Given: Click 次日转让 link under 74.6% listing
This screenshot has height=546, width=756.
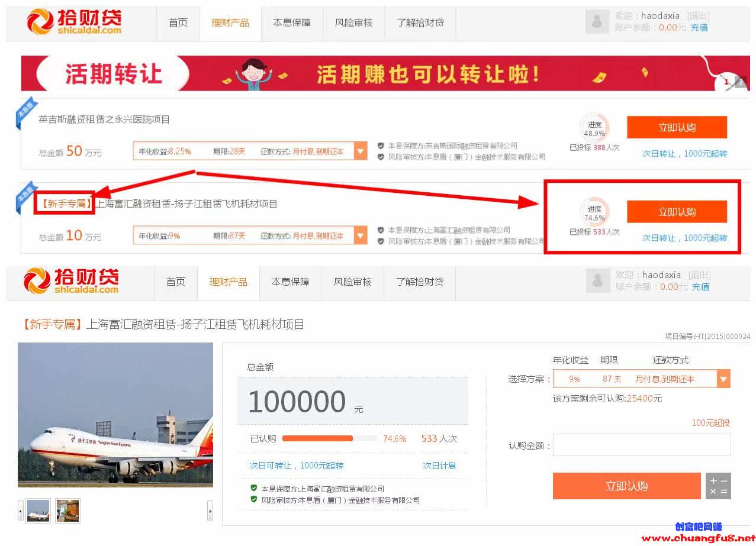Looking at the screenshot, I should click(x=684, y=238).
